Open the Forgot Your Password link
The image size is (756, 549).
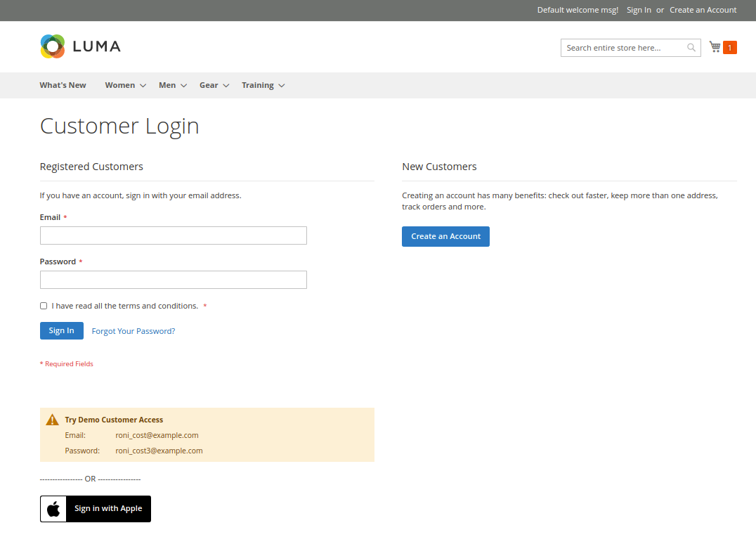(x=133, y=330)
